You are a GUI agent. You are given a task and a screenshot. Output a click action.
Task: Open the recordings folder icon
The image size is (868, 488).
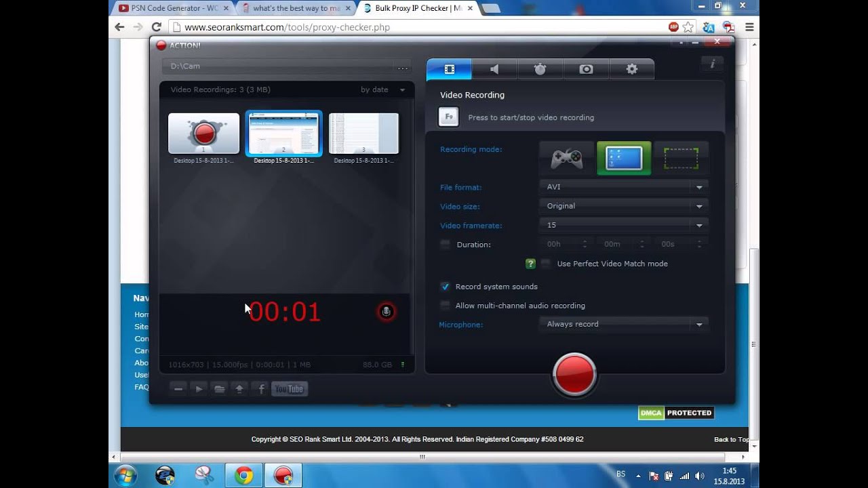[x=219, y=388]
